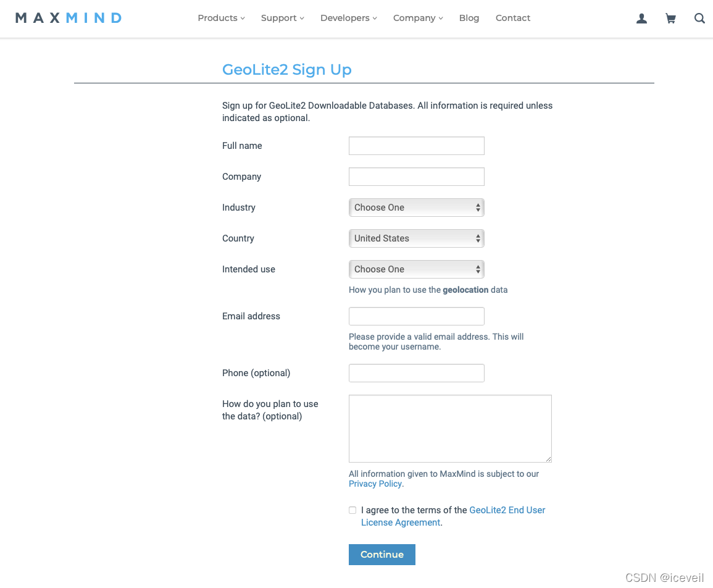Open the Developers menu
This screenshot has height=588, width=713.
tap(348, 18)
